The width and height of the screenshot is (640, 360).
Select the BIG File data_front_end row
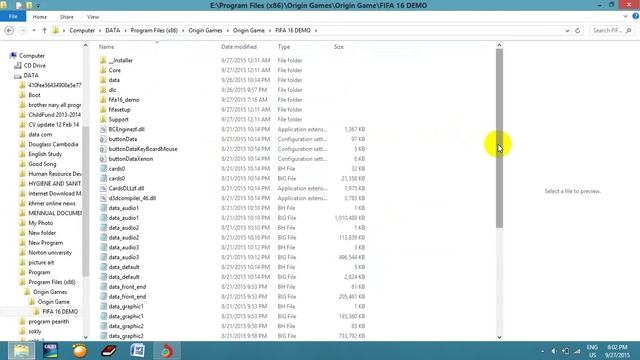click(233, 297)
